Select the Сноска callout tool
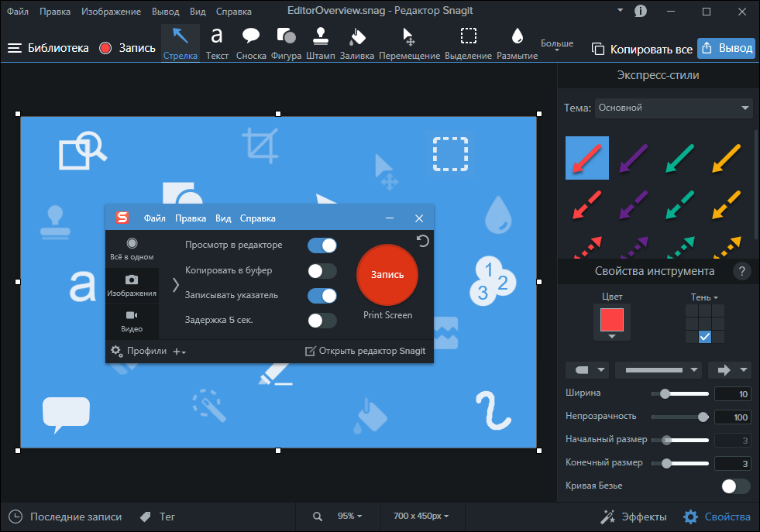 251,43
